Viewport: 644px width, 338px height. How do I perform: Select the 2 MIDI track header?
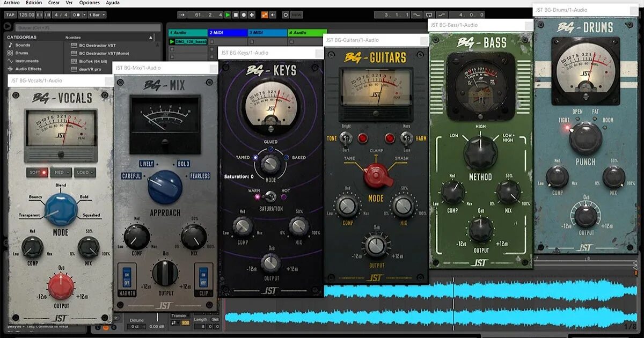pyautogui.click(x=227, y=33)
